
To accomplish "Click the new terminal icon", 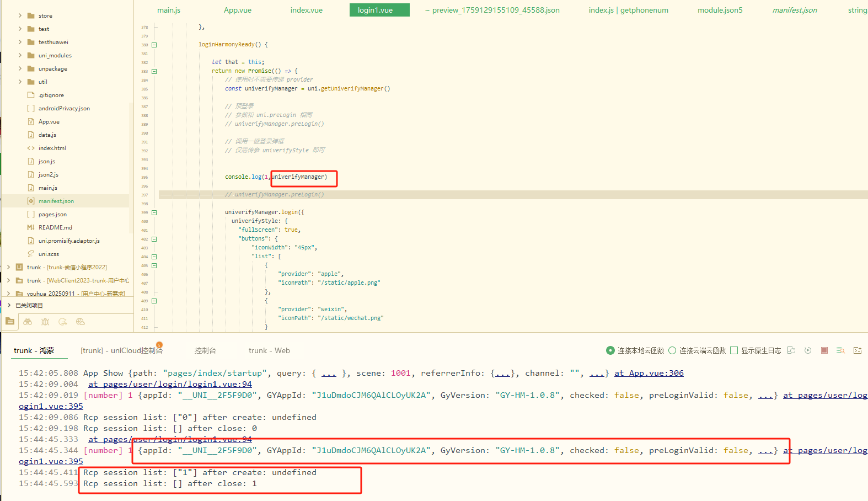I will coord(858,350).
